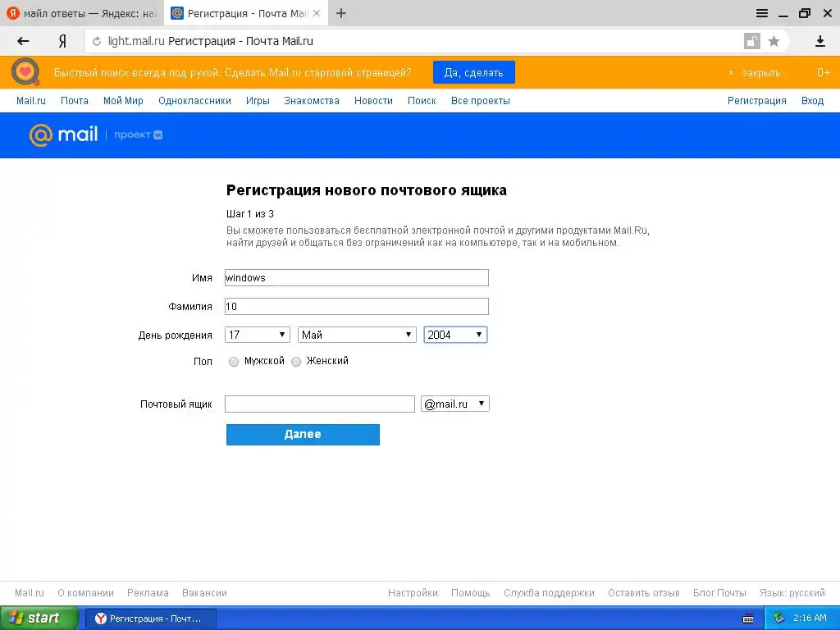Viewport: 840px width, 630px height.
Task: Open Знакомства in navigation
Action: tap(312, 101)
